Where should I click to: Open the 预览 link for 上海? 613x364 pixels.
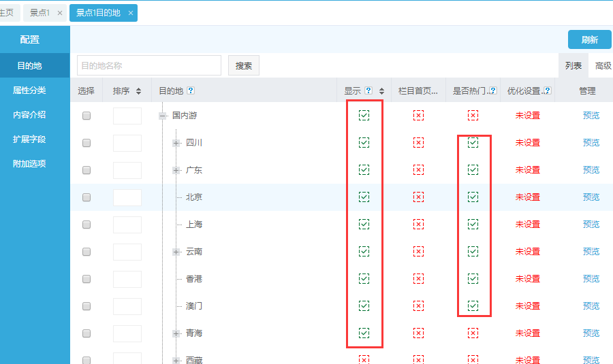tap(591, 225)
